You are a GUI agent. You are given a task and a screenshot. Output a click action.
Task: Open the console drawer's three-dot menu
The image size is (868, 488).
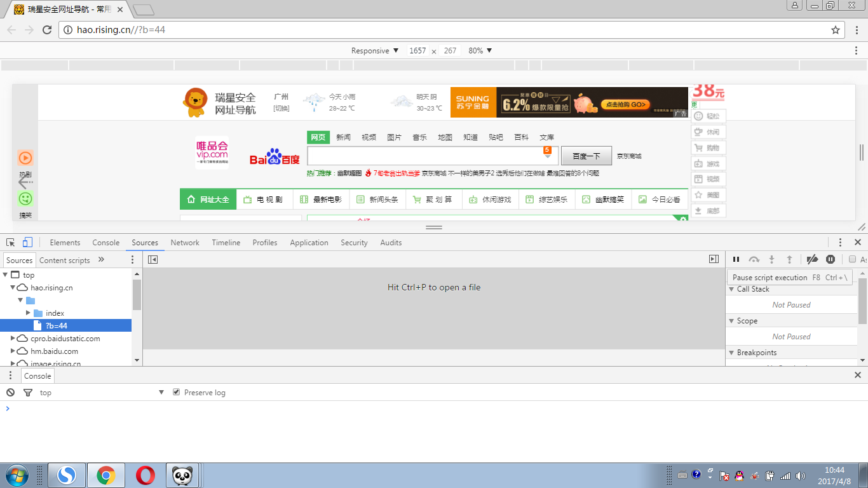pos(10,376)
